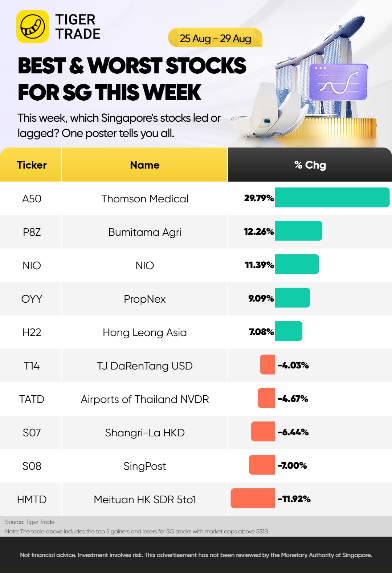Click the % Chg column header
392x573 pixels.
(310, 165)
